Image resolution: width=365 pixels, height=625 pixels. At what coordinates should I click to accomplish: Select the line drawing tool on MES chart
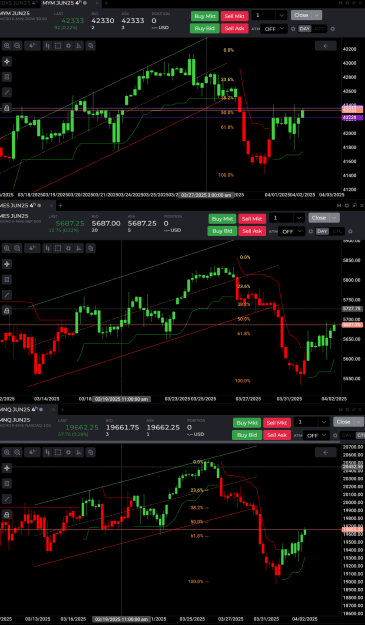7,295
